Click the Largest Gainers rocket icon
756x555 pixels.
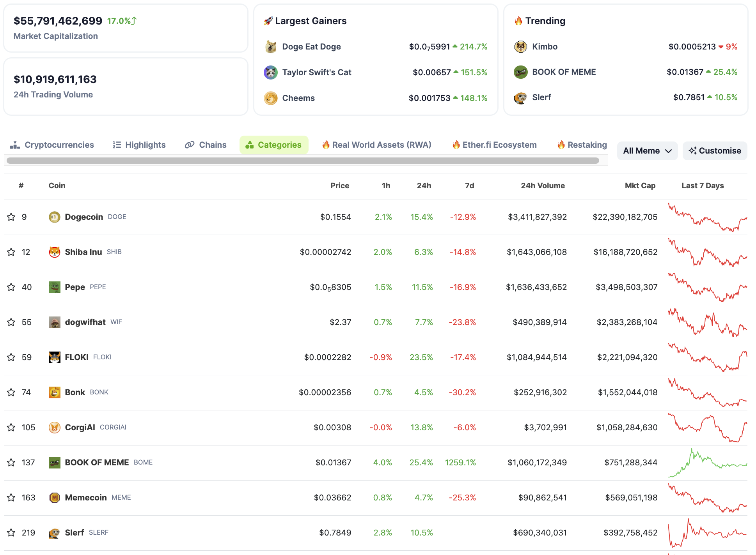tap(268, 21)
